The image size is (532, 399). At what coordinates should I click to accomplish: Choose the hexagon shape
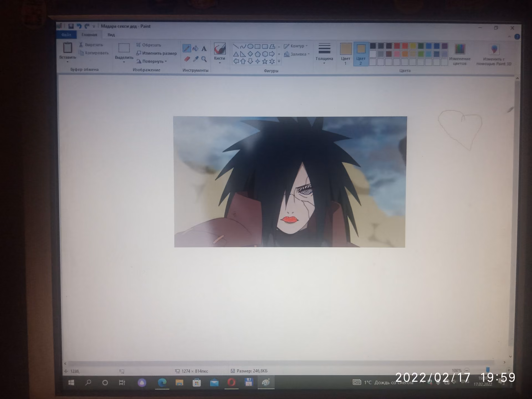pyautogui.click(x=265, y=54)
